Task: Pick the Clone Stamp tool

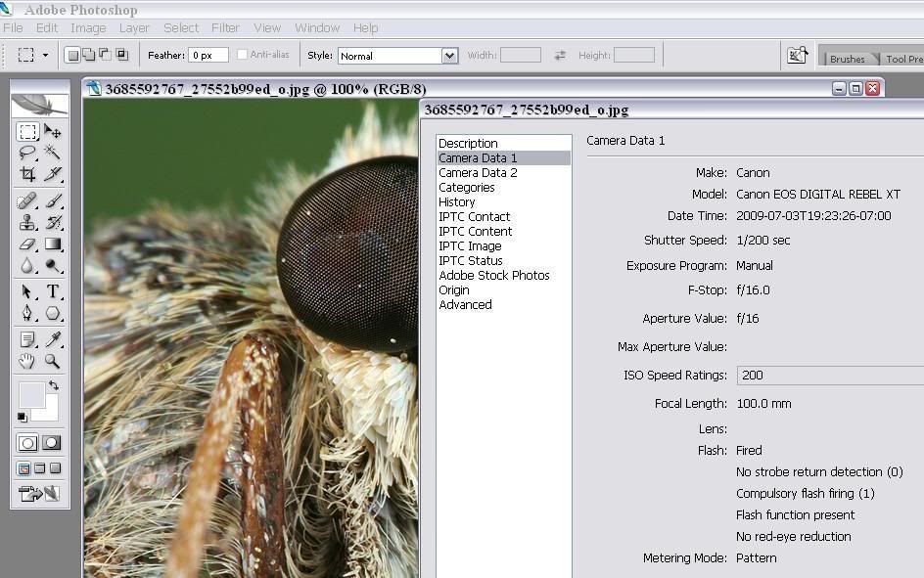Action: [x=27, y=222]
